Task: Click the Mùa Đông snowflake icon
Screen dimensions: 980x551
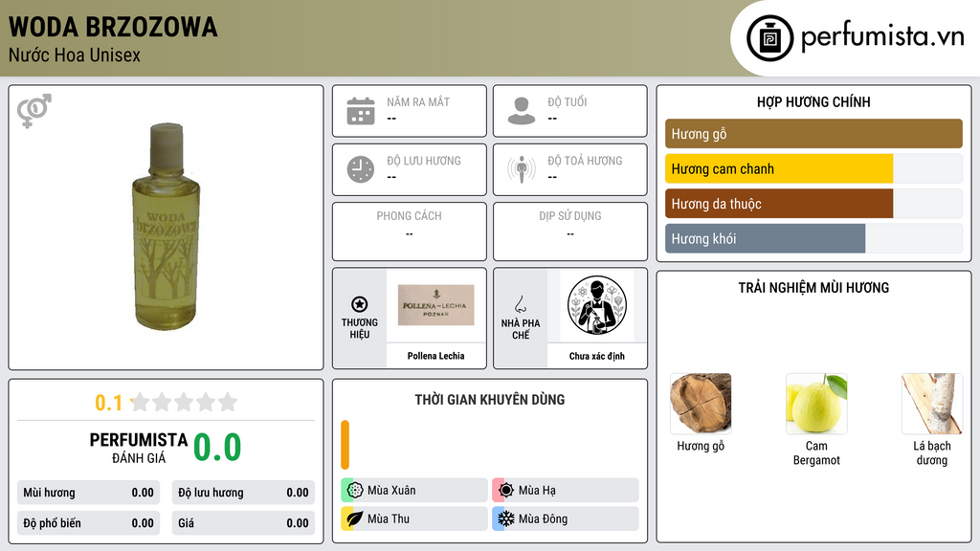Action: pyautogui.click(x=506, y=519)
